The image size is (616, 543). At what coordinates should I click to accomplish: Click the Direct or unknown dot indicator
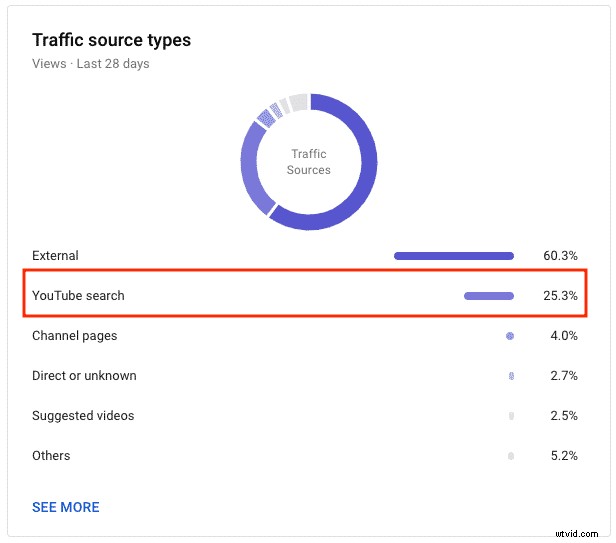(x=511, y=376)
